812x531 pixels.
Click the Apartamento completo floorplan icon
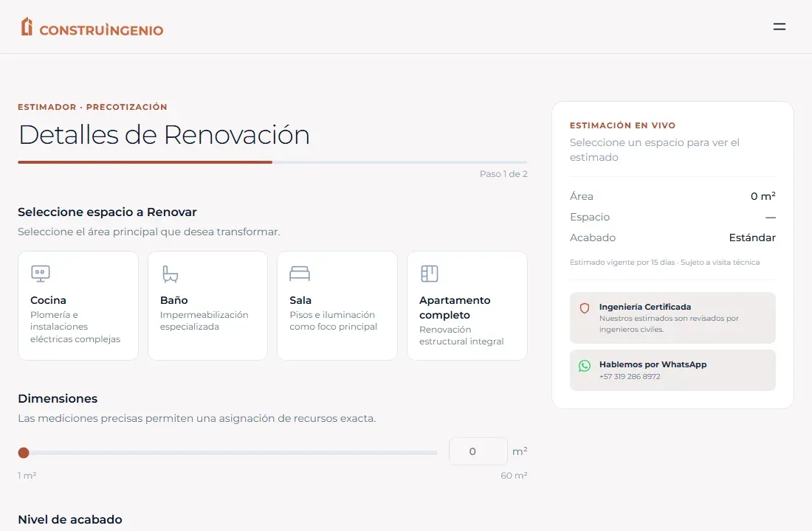pos(430,274)
